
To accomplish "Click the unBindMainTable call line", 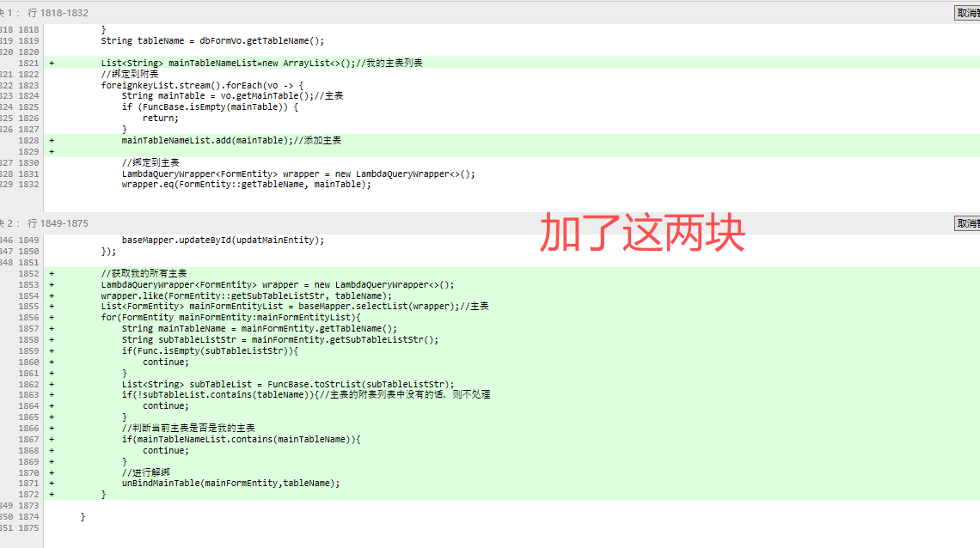I will (x=230, y=484).
